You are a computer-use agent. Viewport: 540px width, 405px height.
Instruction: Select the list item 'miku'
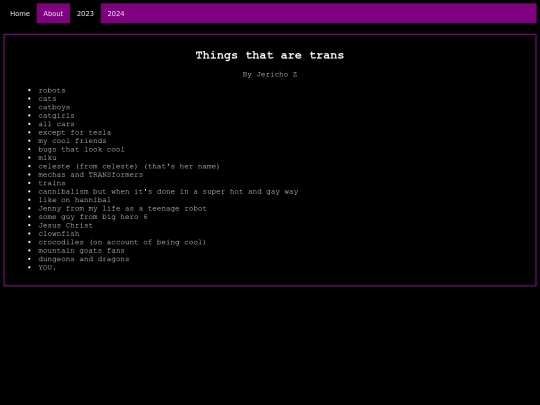(47, 158)
